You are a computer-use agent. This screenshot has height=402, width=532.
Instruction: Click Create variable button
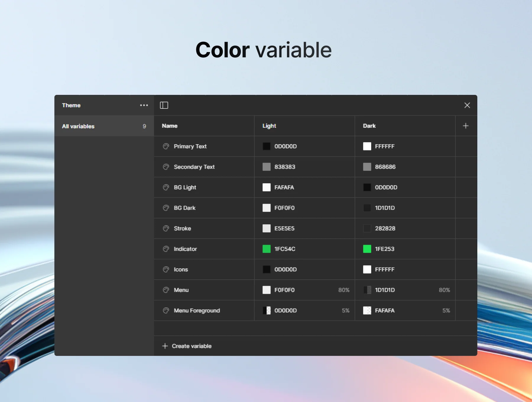click(187, 346)
